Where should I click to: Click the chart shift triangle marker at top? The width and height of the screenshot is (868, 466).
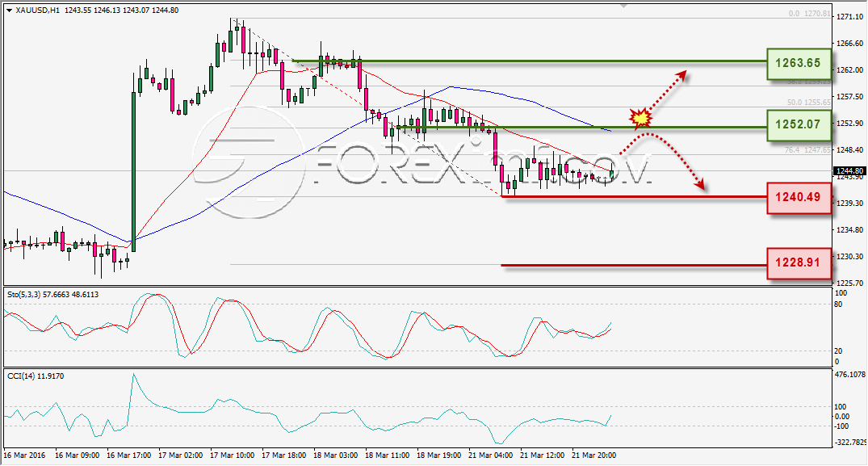point(624,6)
